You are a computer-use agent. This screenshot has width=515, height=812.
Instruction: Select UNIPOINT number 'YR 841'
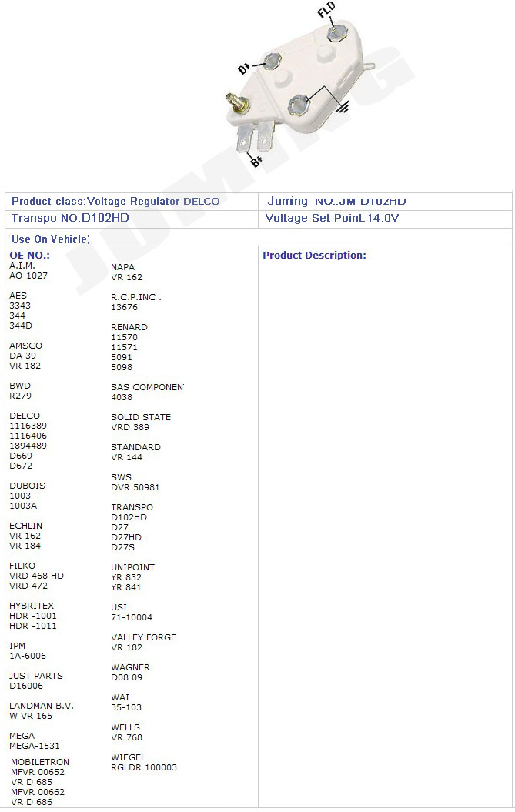point(126,587)
